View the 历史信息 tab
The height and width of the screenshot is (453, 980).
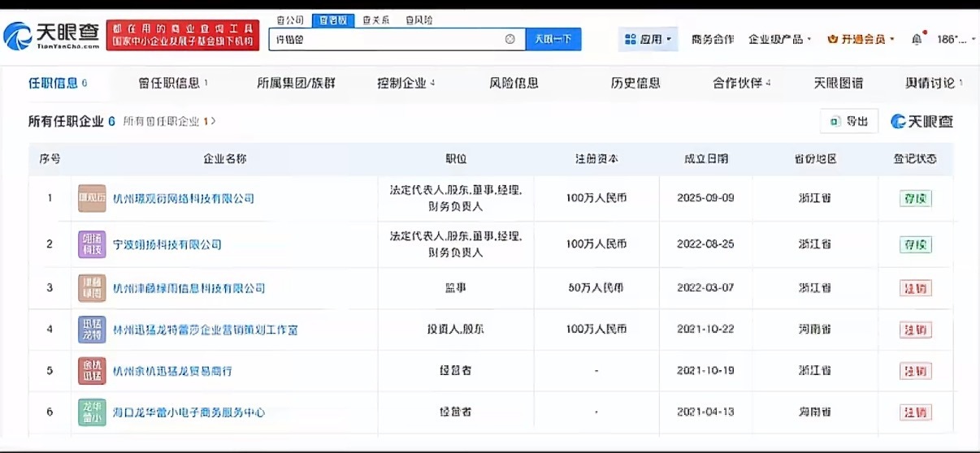635,83
